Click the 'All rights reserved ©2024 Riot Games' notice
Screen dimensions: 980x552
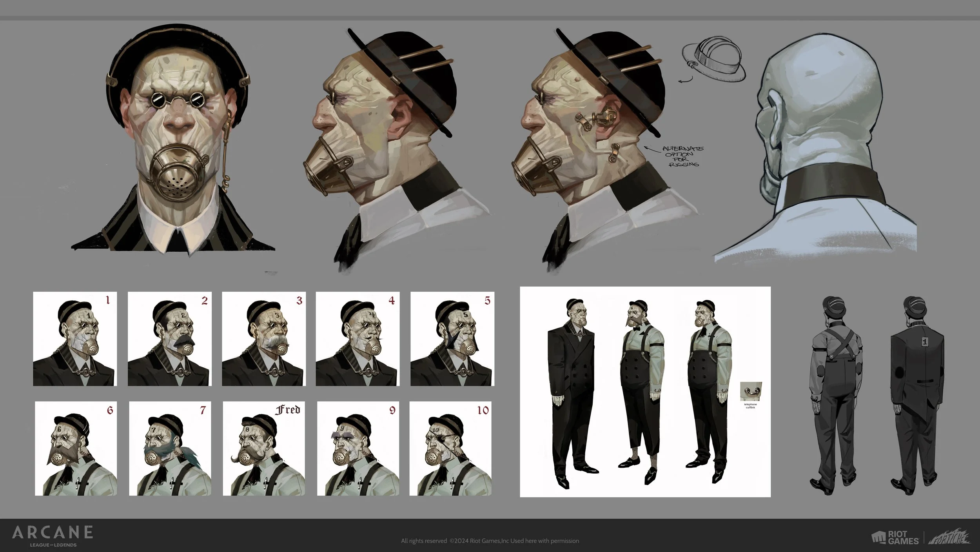pyautogui.click(x=490, y=541)
